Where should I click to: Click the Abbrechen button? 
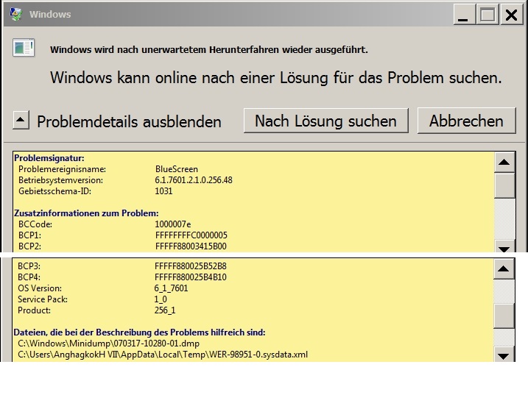pos(466,121)
